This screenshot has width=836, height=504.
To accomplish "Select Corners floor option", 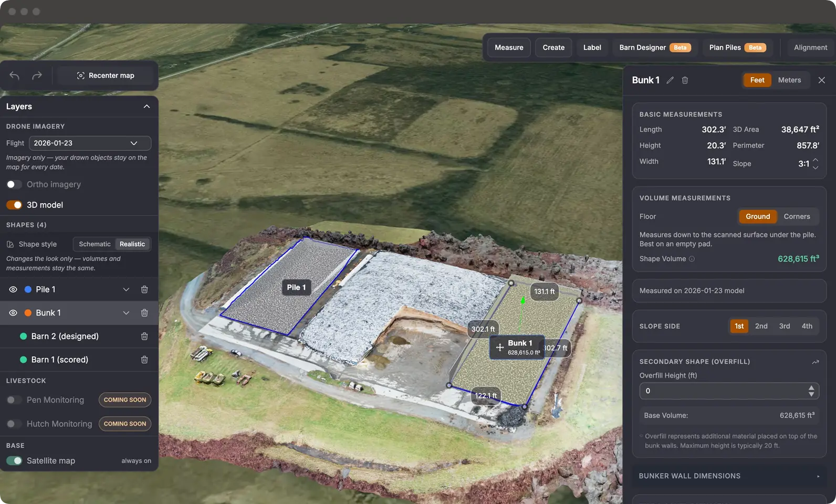I will (x=797, y=216).
